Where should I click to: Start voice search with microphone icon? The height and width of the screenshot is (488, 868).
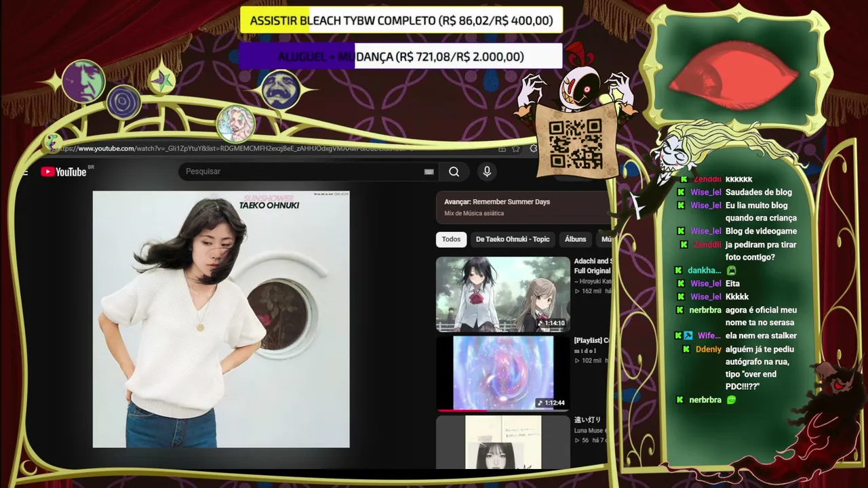coord(487,171)
